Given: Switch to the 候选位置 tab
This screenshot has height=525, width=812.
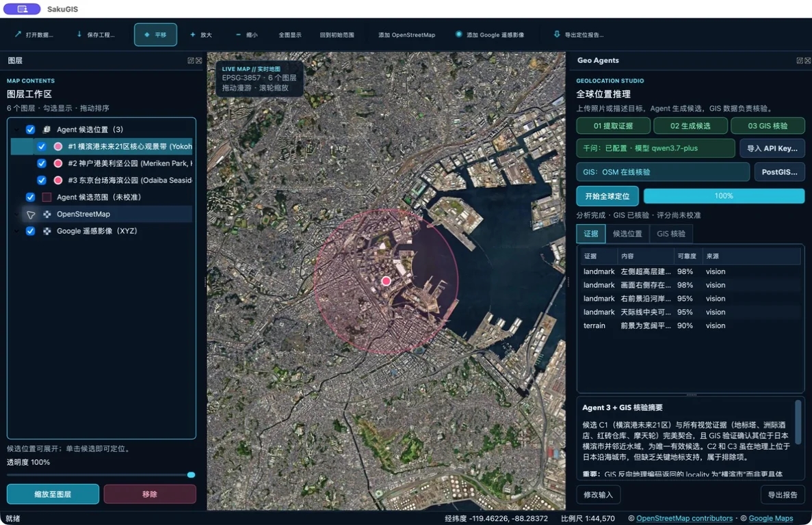Looking at the screenshot, I should [627, 234].
